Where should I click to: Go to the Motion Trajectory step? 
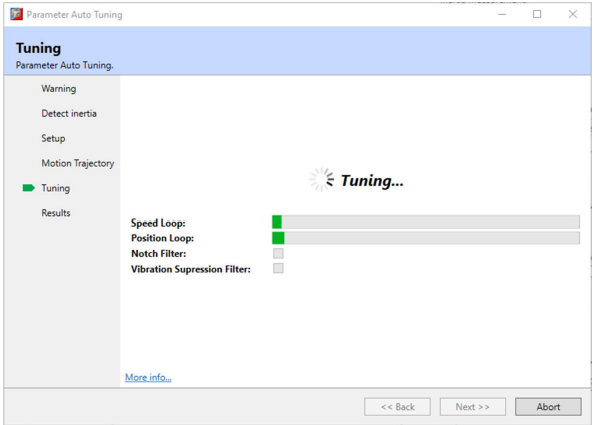pyautogui.click(x=78, y=163)
